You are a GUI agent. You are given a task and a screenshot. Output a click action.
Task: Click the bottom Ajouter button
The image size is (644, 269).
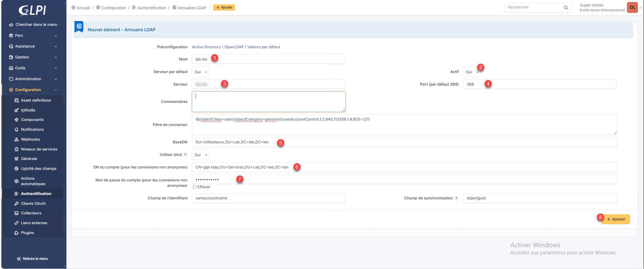pyautogui.click(x=616, y=219)
